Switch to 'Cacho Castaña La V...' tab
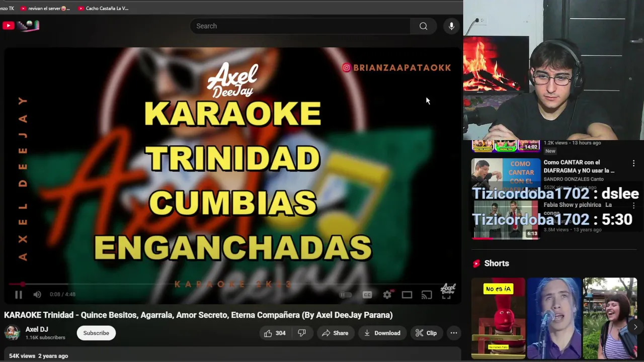 [103, 8]
